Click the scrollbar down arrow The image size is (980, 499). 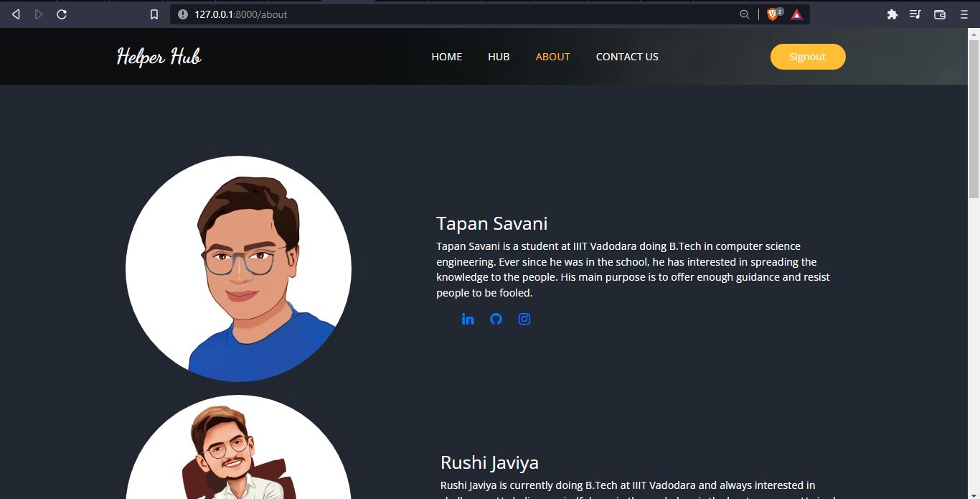click(974, 493)
